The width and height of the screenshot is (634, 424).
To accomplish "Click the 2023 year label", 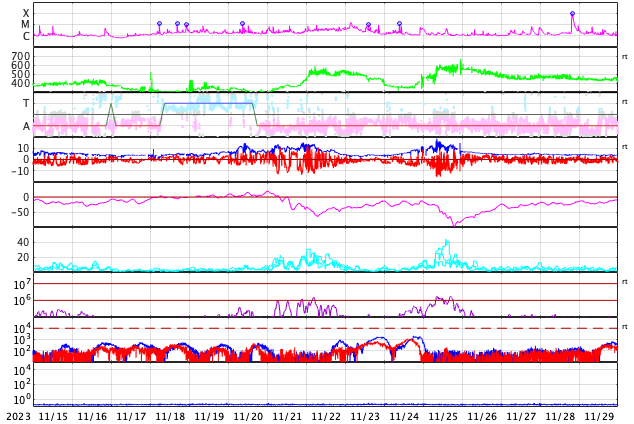I will click(18, 417).
